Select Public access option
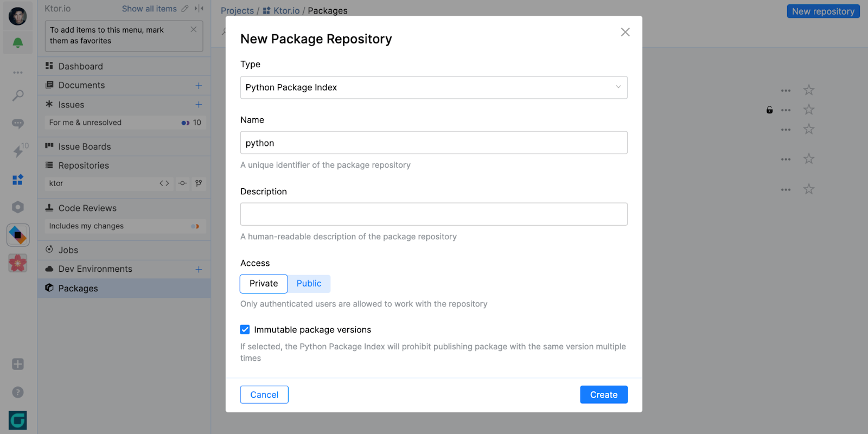 pyautogui.click(x=309, y=284)
